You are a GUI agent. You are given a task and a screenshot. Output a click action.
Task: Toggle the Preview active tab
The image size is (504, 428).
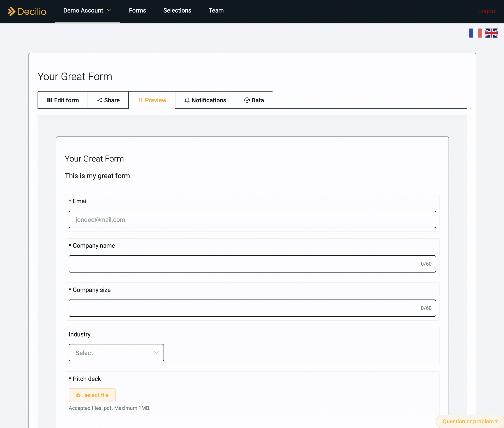[152, 100]
